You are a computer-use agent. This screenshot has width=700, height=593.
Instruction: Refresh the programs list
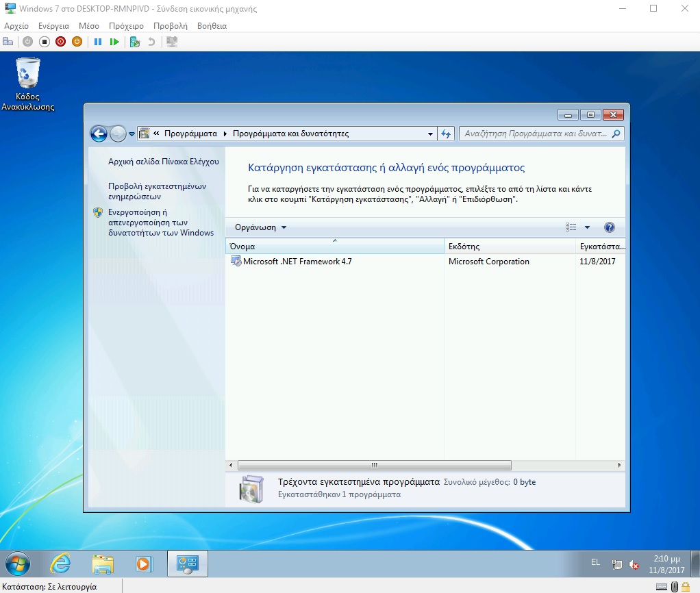pyautogui.click(x=445, y=134)
